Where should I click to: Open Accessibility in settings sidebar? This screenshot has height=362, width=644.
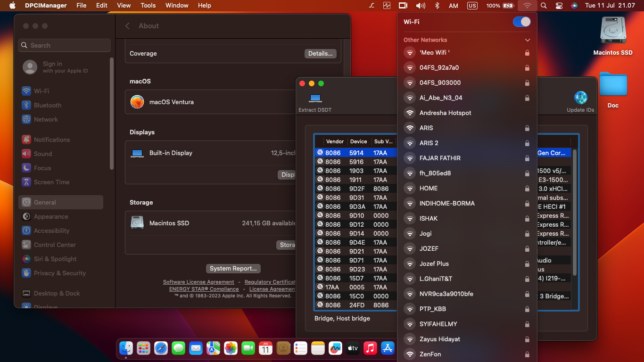[x=61, y=230]
